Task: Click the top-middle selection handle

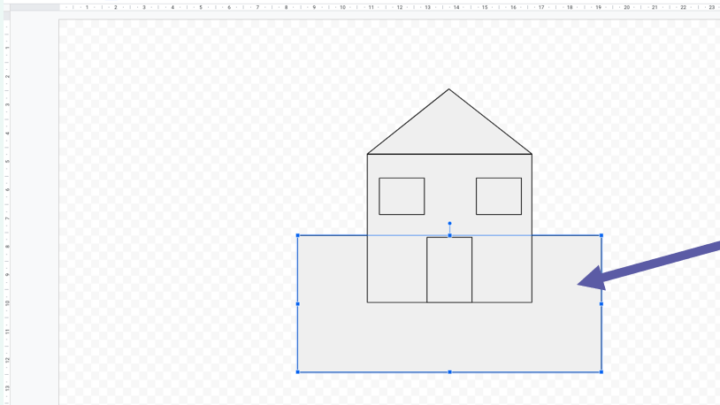Action: (x=450, y=235)
